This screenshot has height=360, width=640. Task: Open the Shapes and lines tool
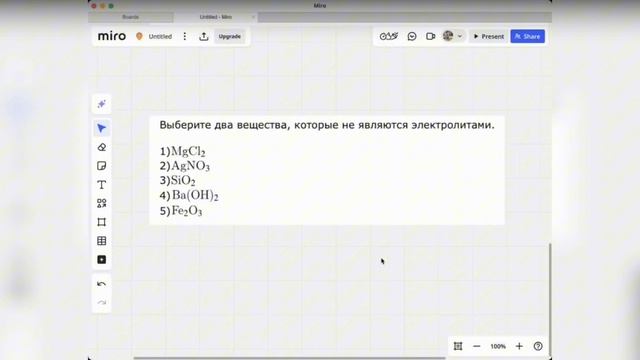[102, 203]
